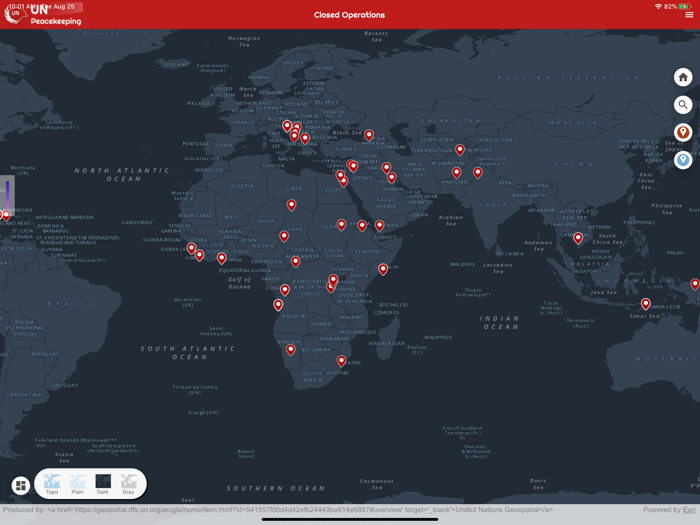Select the operation pin in Afghanistan
Image resolution: width=700 pixels, height=525 pixels.
pos(456,172)
